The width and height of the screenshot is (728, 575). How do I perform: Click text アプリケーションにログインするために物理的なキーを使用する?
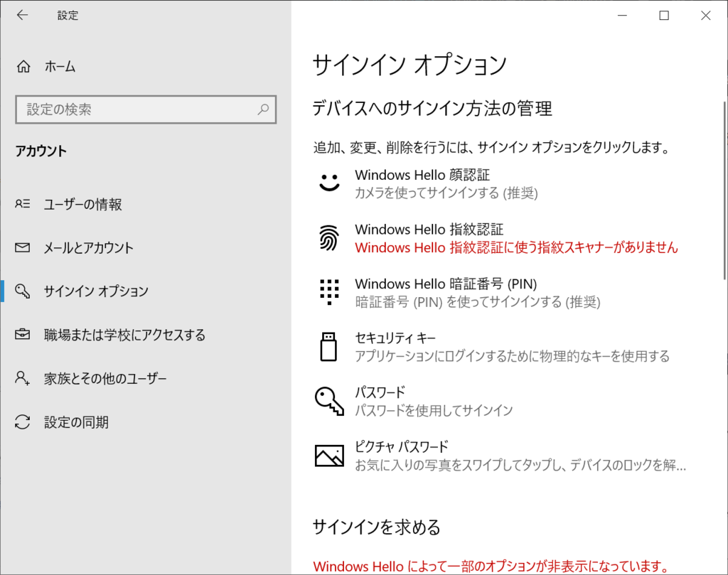[512, 356]
